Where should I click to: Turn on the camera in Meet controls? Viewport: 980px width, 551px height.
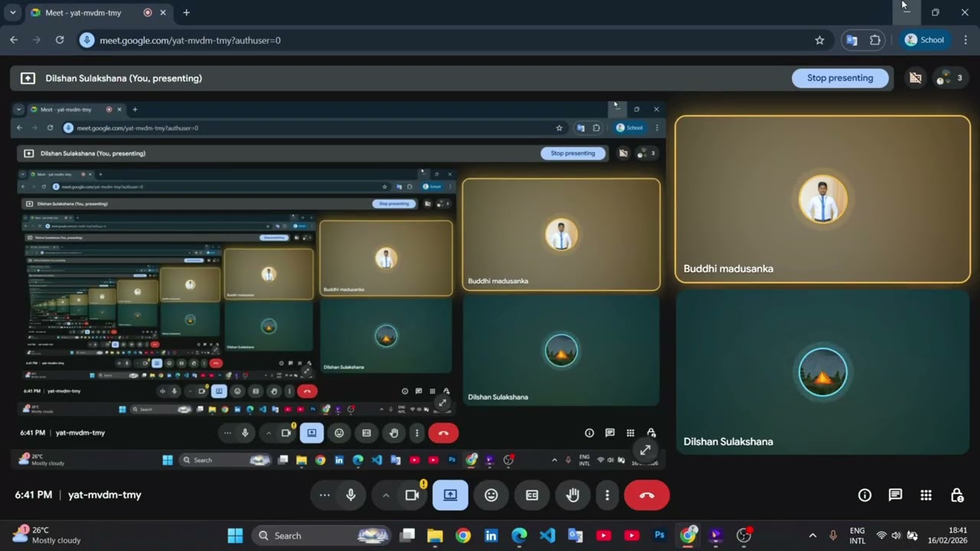point(412,495)
